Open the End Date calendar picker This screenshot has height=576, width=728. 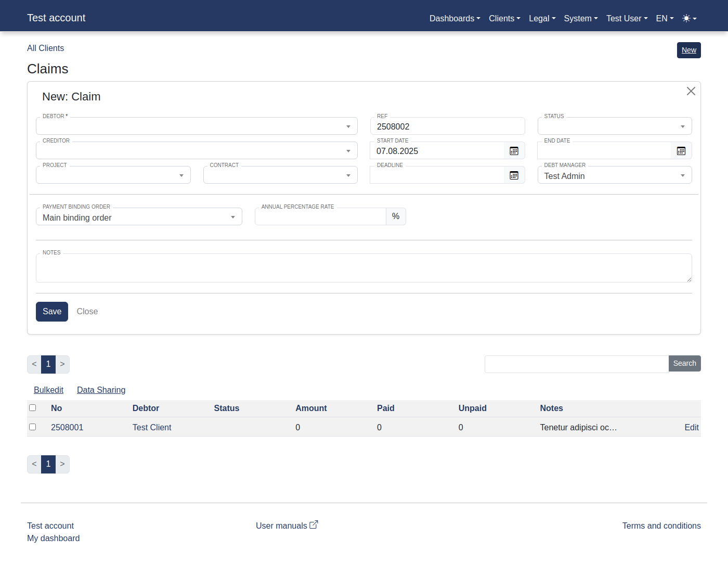coord(681,151)
